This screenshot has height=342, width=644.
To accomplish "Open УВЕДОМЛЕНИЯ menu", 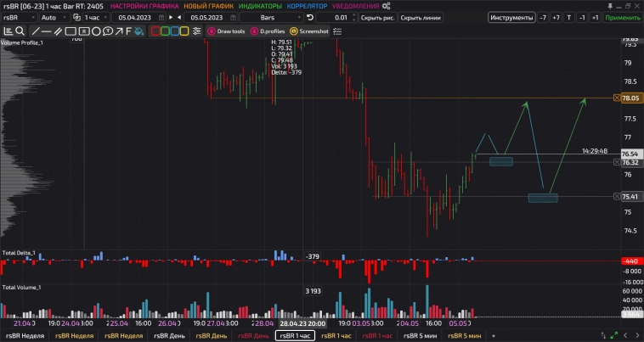I will [x=356, y=6].
